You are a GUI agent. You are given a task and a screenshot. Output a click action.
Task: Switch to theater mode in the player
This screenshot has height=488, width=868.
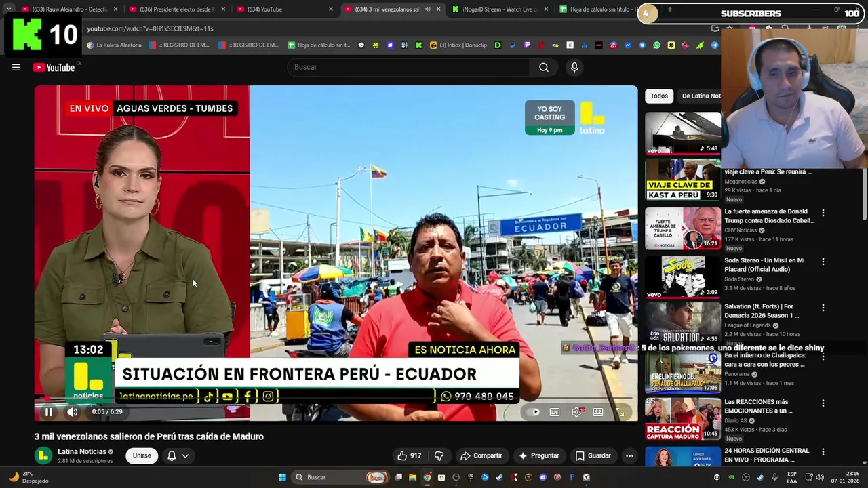[x=598, y=411]
